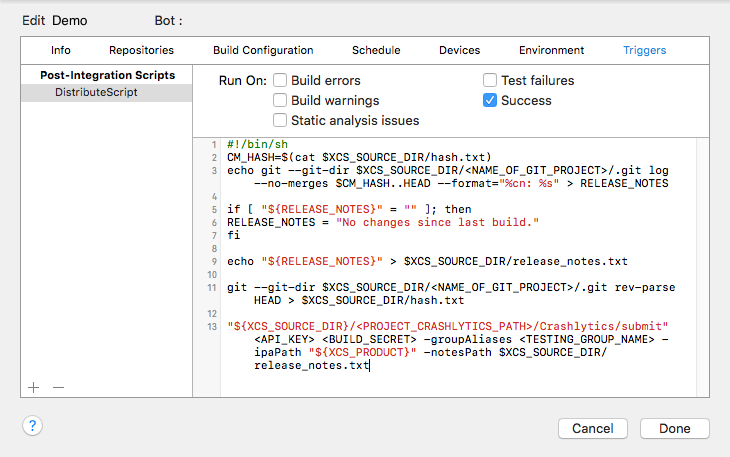Enable the Test failures checkbox
Image resolution: width=730 pixels, height=457 pixels.
(x=490, y=80)
